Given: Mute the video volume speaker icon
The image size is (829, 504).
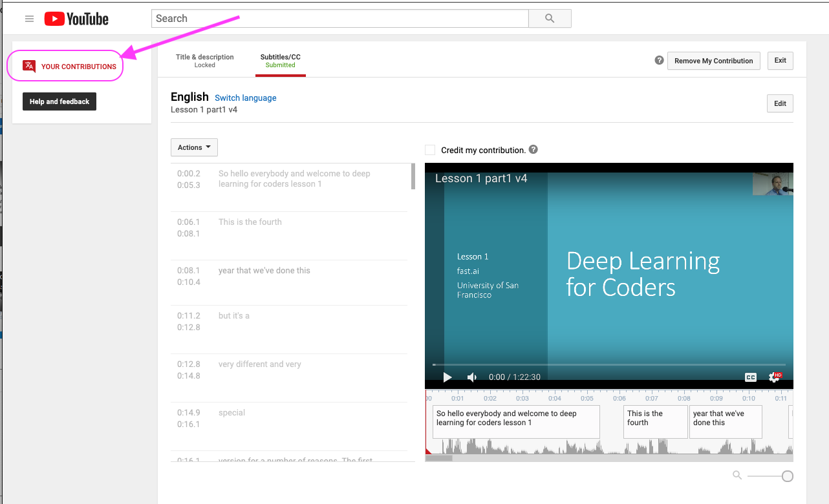Looking at the screenshot, I should (x=472, y=377).
